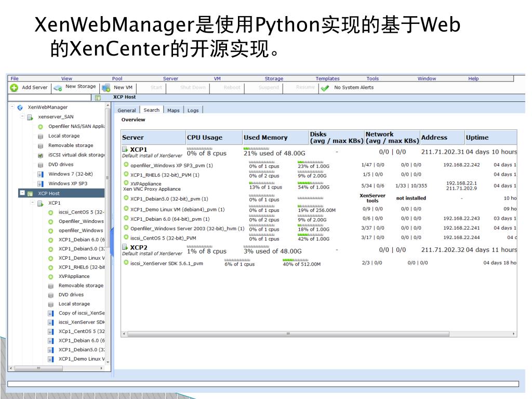Click the XCP1 server icon in tree

[41, 203]
